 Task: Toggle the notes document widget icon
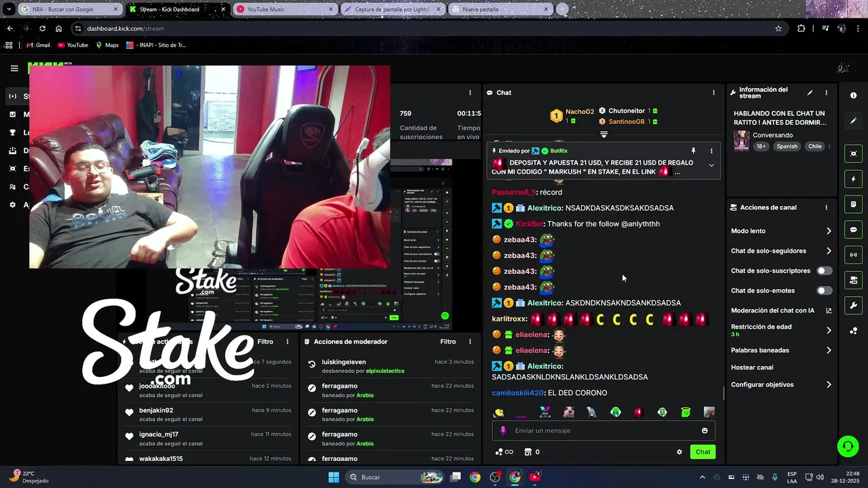pos(853,204)
